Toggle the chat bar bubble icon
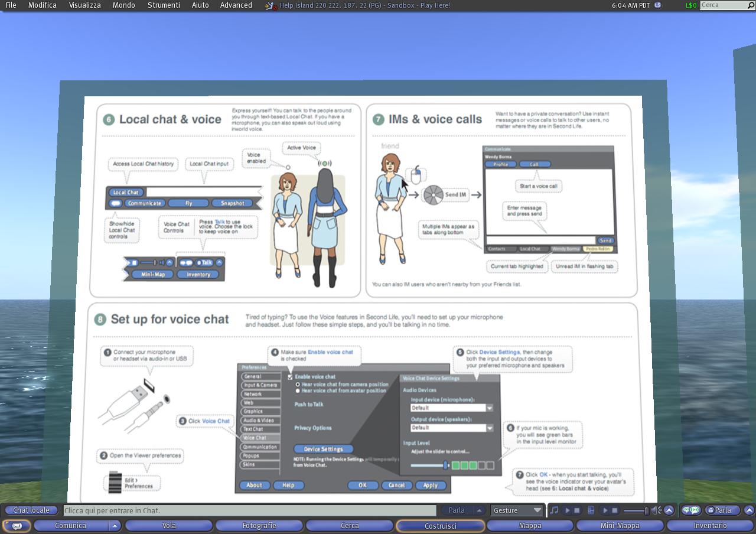Image resolution: width=756 pixels, height=534 pixels. (x=17, y=526)
